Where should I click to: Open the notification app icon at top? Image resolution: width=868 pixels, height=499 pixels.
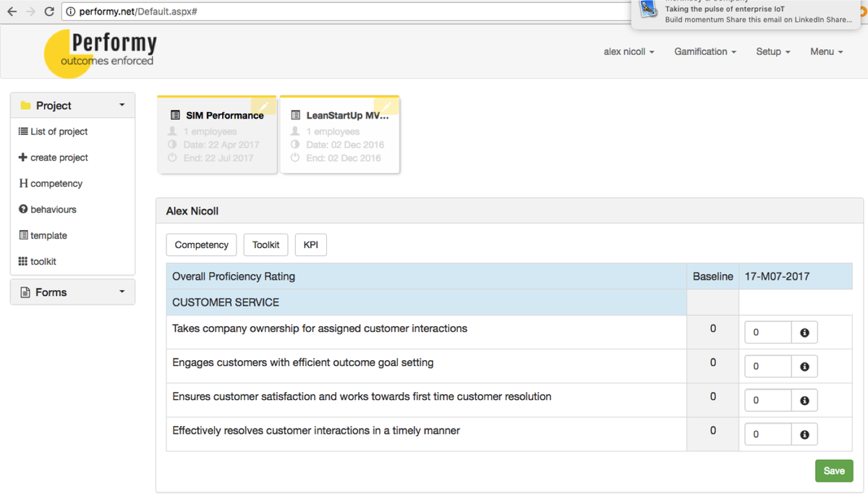(649, 9)
